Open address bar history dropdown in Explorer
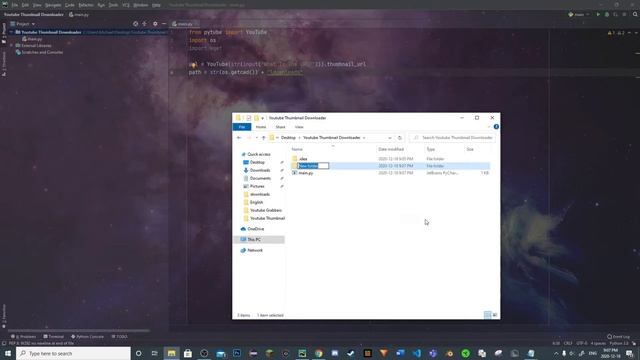 pyautogui.click(x=390, y=138)
